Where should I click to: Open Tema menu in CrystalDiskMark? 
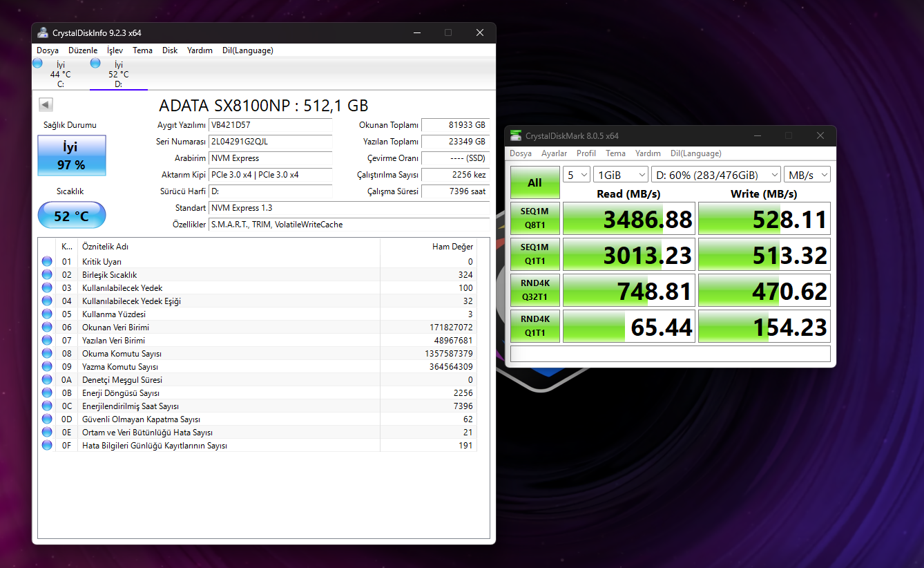coord(615,153)
